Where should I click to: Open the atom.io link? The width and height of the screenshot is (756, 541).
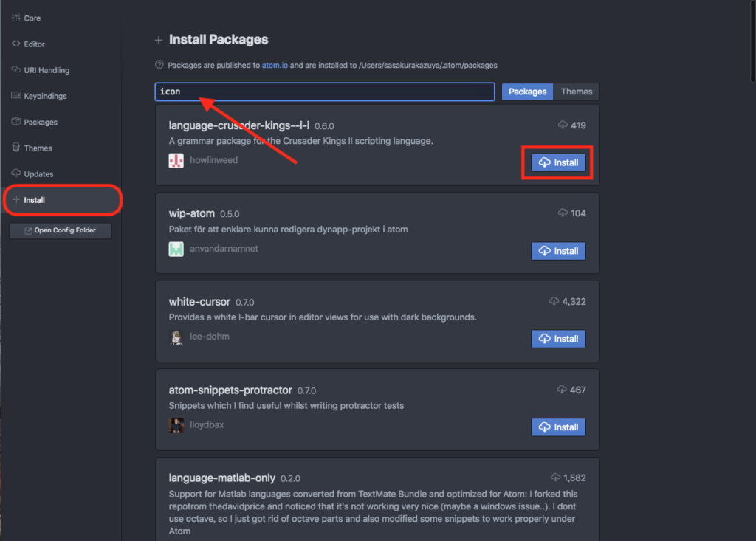pyautogui.click(x=275, y=65)
